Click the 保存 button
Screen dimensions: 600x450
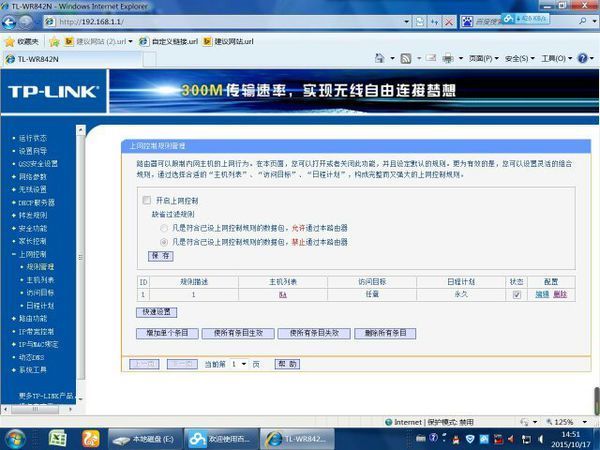tap(161, 256)
